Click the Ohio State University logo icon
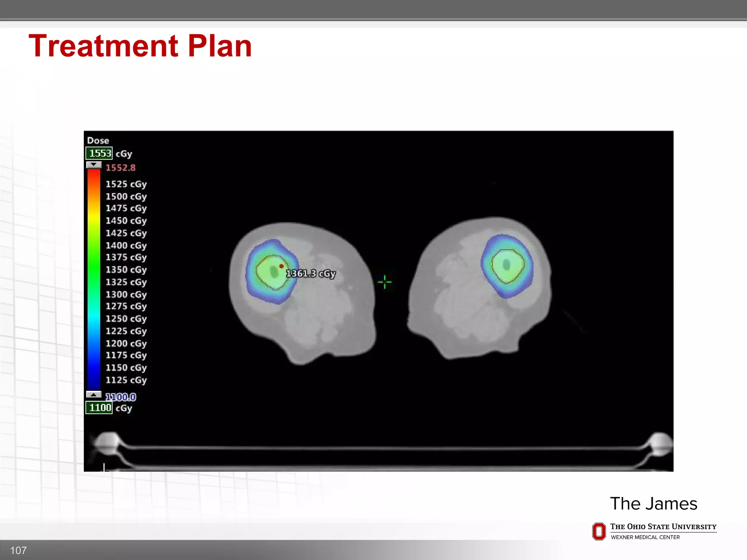 pyautogui.click(x=599, y=531)
